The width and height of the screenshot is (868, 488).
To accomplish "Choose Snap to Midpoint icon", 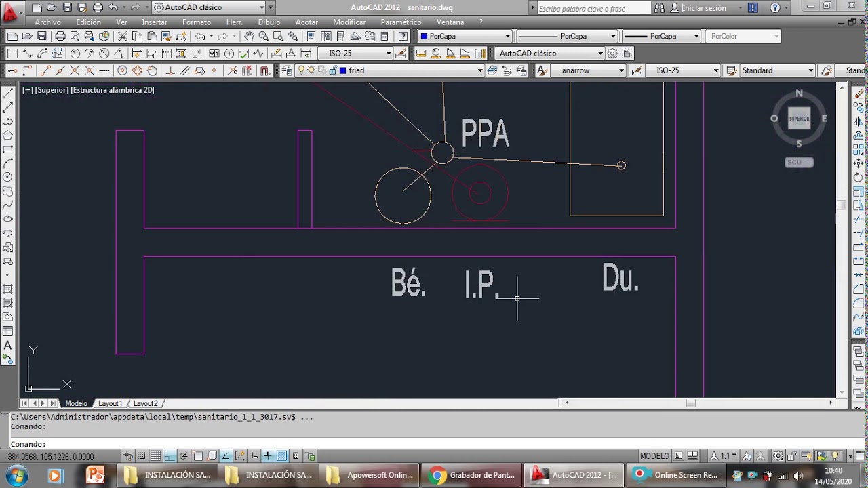I will click(x=60, y=70).
